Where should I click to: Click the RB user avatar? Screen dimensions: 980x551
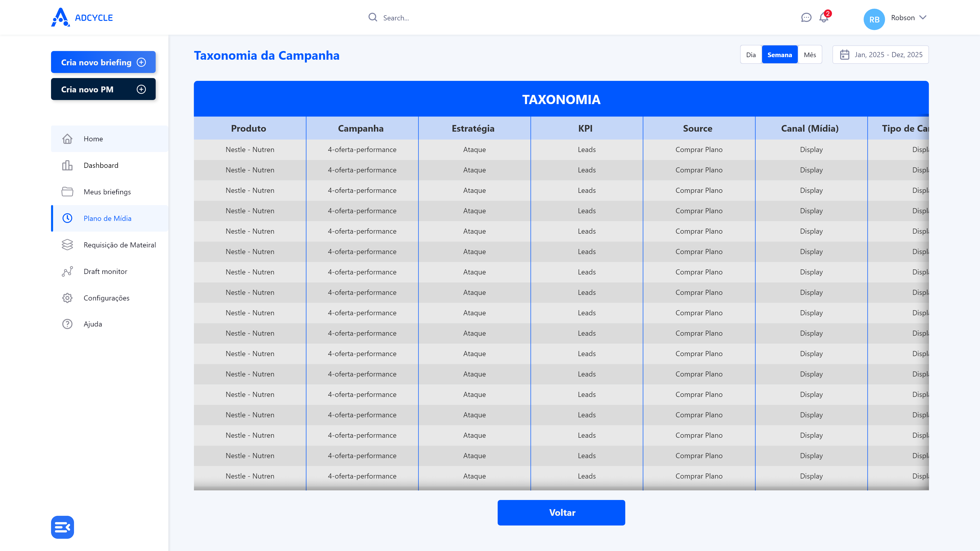(874, 19)
